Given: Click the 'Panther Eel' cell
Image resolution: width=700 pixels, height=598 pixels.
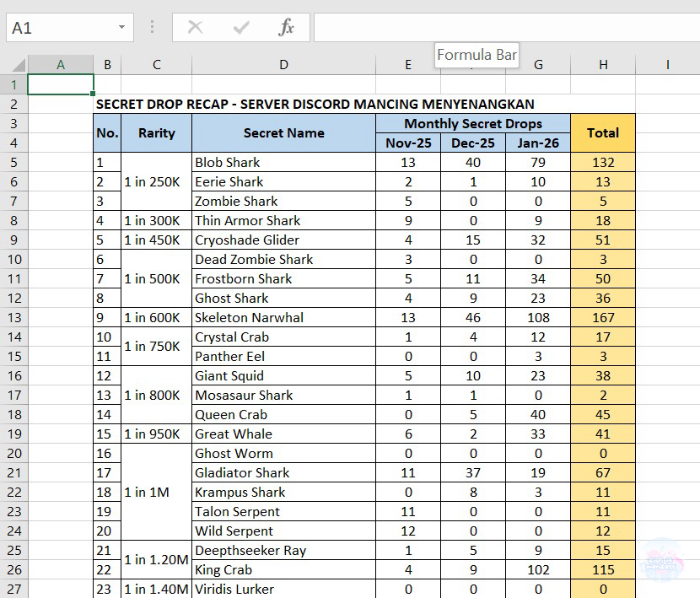Looking at the screenshot, I should click(x=283, y=357).
